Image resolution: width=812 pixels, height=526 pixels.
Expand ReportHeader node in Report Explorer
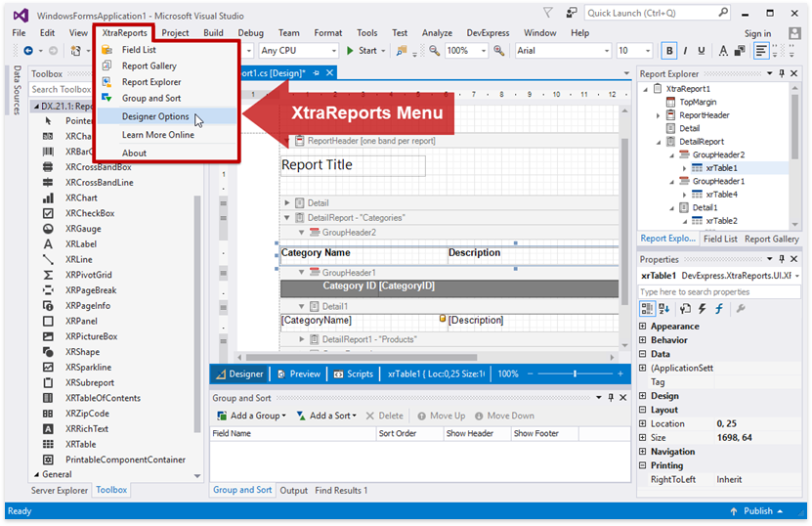coord(659,115)
